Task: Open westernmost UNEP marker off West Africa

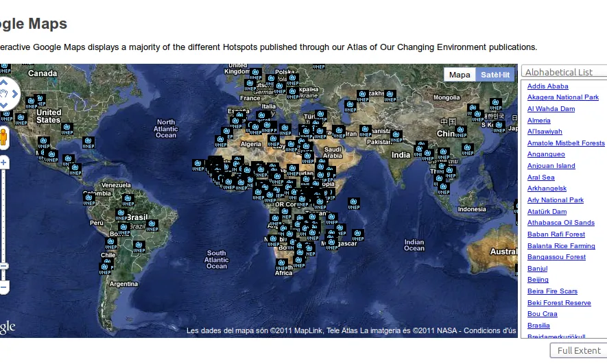Action: [198, 166]
